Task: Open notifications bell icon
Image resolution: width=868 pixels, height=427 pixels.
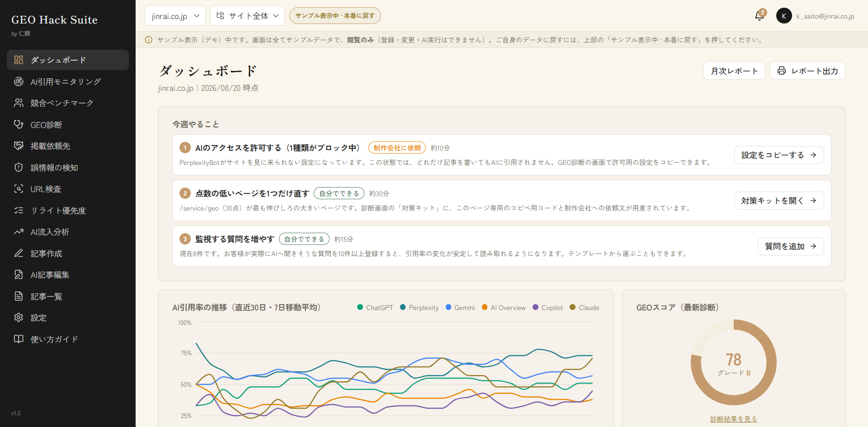Action: [759, 16]
